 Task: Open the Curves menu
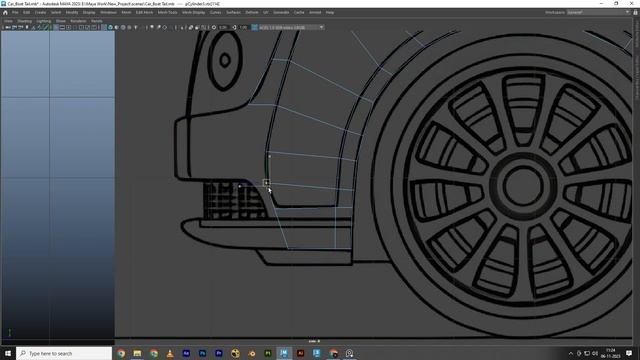pyautogui.click(x=215, y=13)
